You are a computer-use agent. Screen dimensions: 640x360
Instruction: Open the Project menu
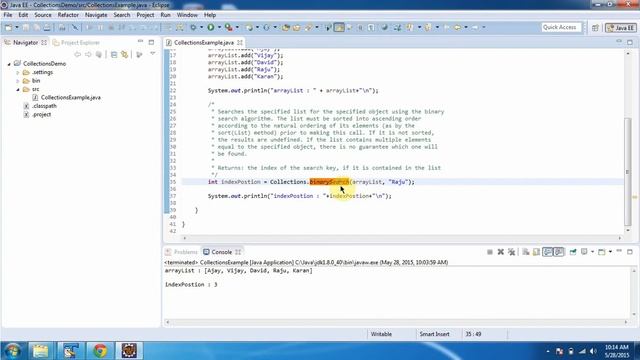coord(145,15)
